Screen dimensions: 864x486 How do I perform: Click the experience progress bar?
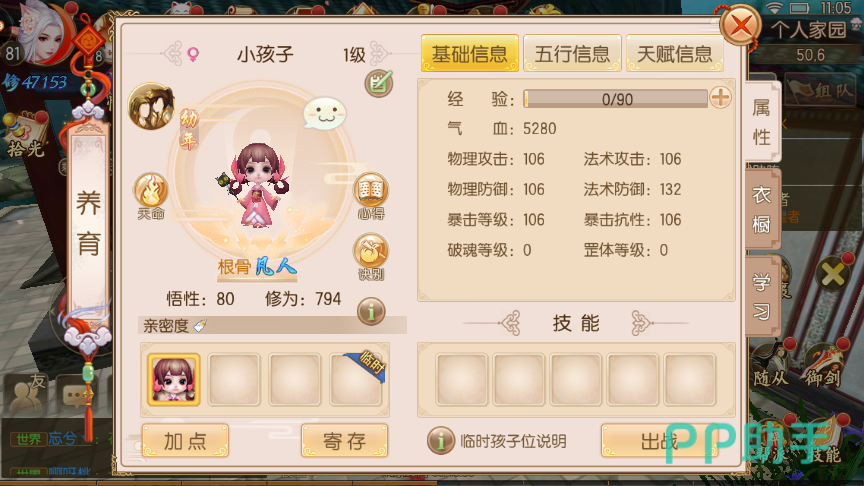coord(615,99)
